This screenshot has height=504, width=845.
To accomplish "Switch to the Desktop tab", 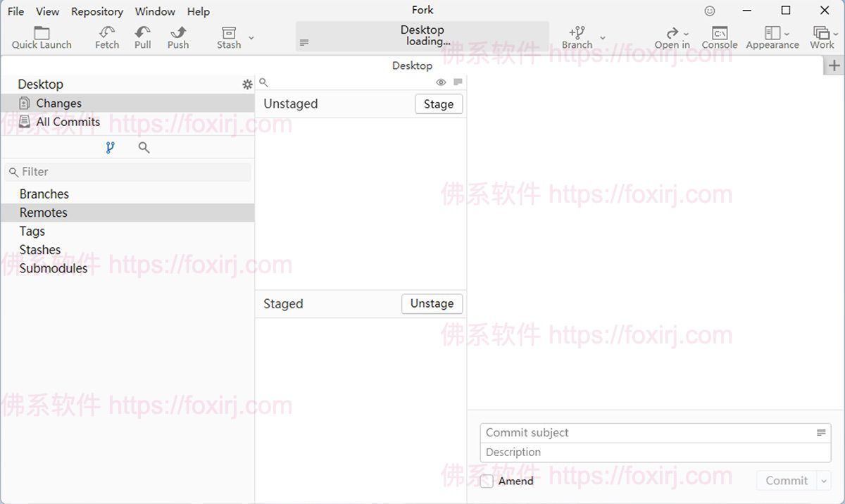I will pos(412,65).
